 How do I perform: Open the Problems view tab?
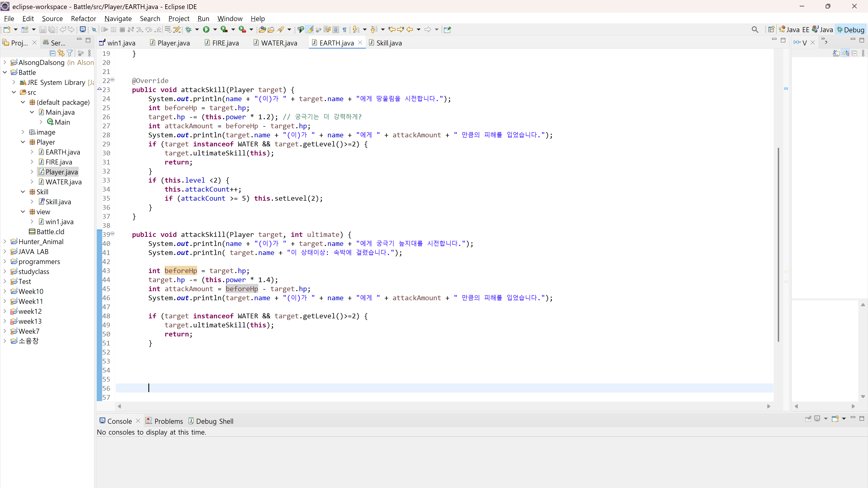168,421
